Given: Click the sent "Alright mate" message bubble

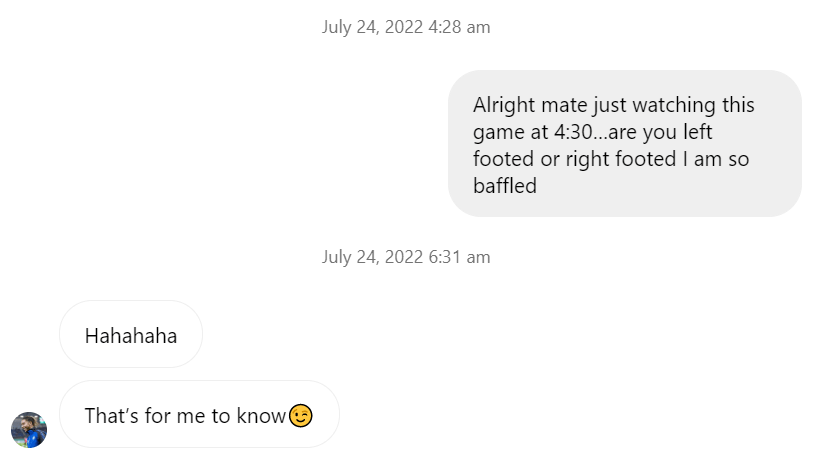Looking at the screenshot, I should click(624, 144).
